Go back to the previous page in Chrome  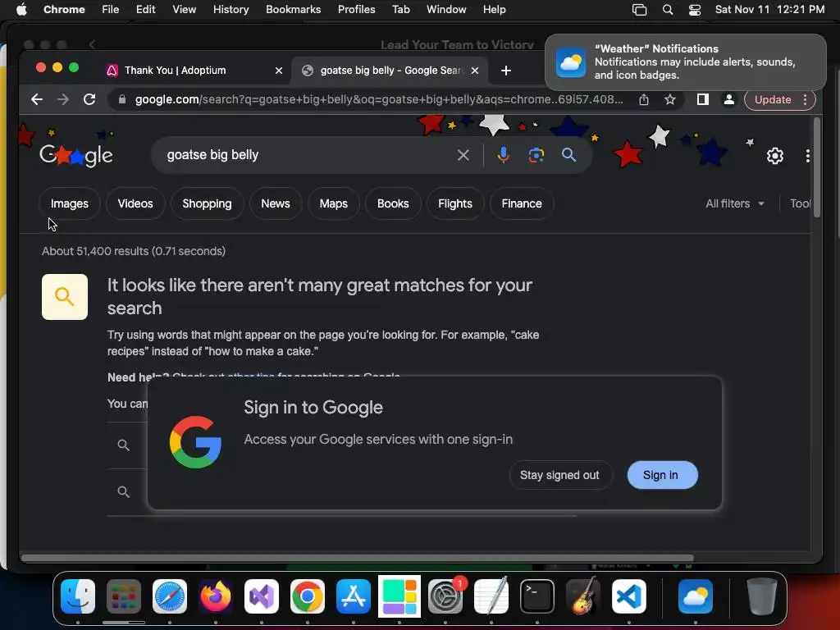coord(36,99)
